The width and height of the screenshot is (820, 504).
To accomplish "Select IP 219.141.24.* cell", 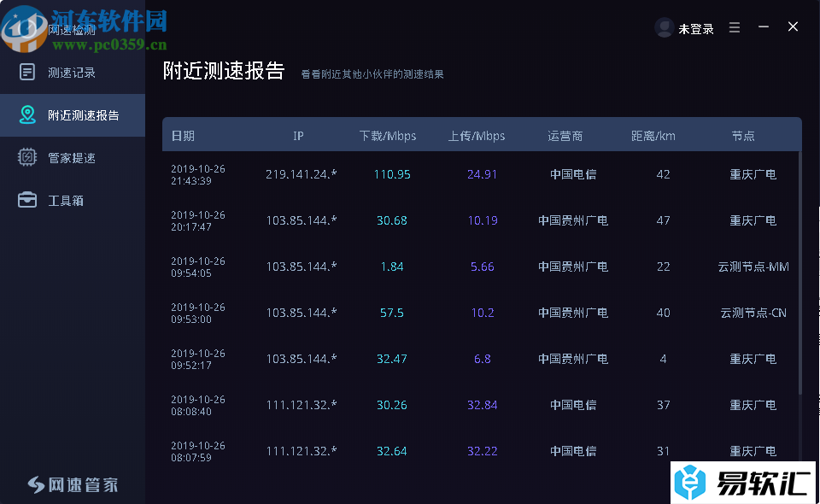I will point(302,174).
